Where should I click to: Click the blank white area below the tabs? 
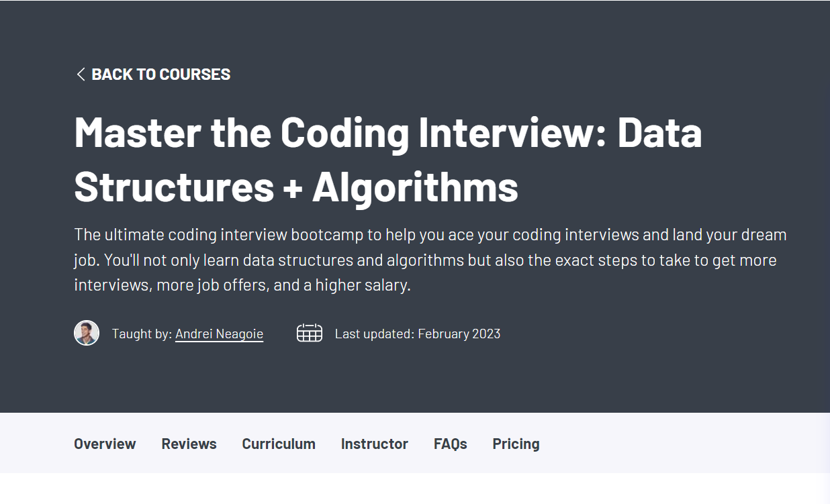point(415,489)
